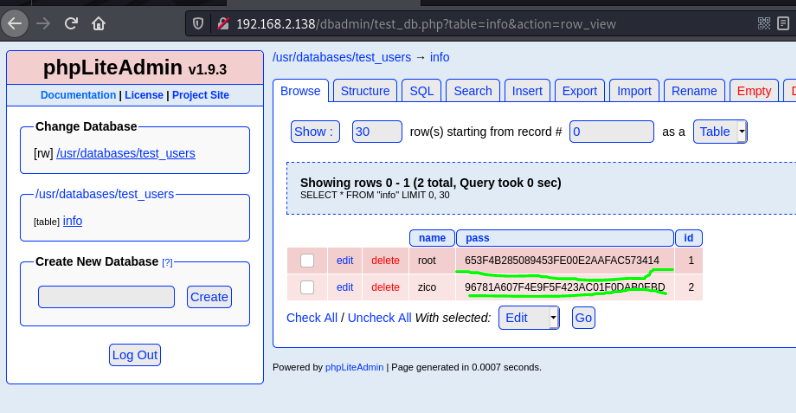Tick the checkbox for the zico row
The height and width of the screenshot is (413, 796).
point(307,288)
